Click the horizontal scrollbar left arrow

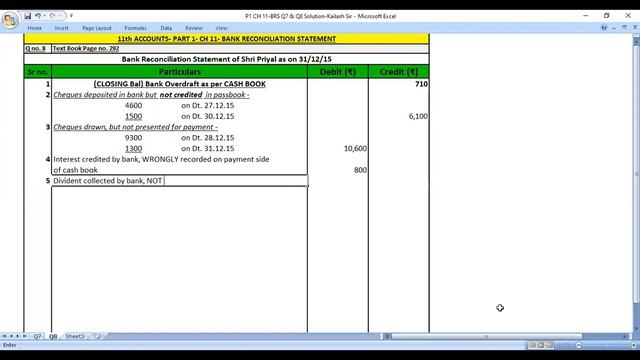click(x=388, y=336)
